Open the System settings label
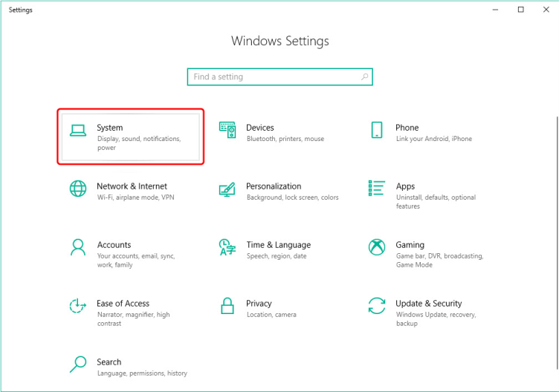 [x=110, y=128]
